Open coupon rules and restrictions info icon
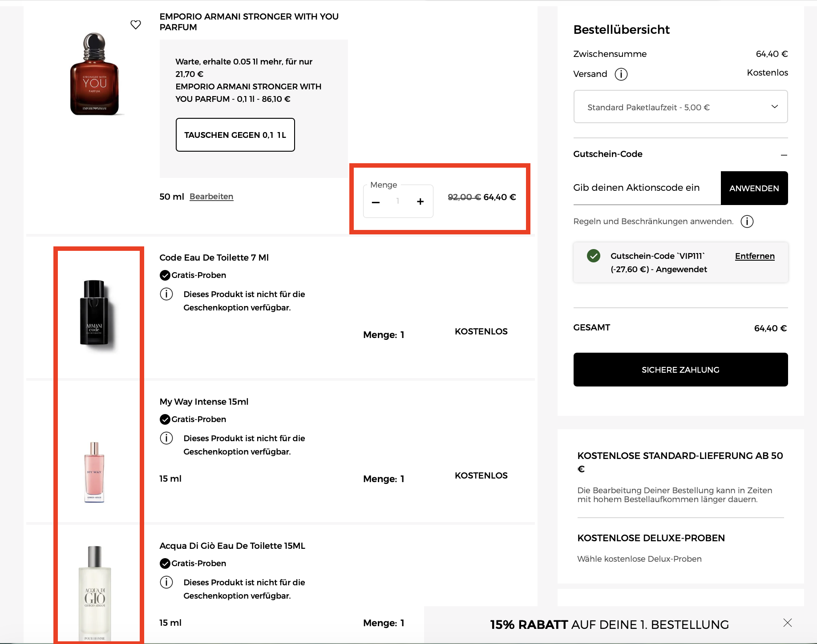Screen dimensions: 817x644 747,221
